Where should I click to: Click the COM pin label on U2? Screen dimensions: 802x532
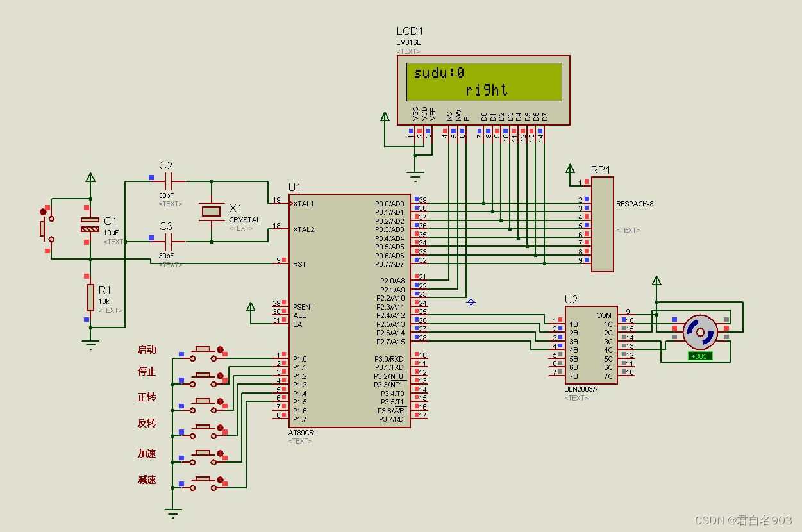point(604,315)
